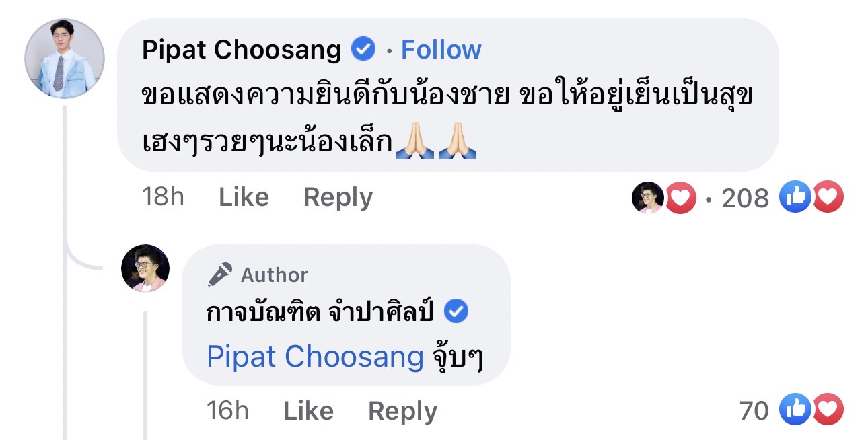Viewport: 868px width, 440px height.
Task: Reply to the author's reply comment
Action: (402, 410)
